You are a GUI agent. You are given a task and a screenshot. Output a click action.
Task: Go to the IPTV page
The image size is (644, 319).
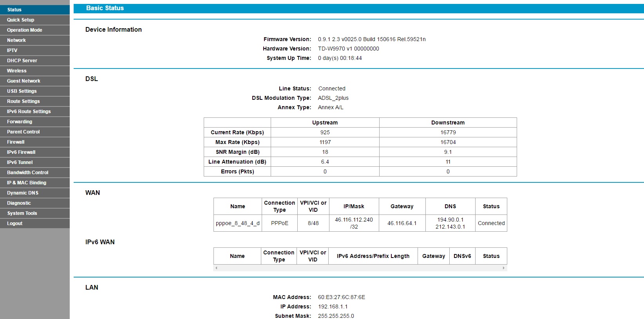point(35,50)
